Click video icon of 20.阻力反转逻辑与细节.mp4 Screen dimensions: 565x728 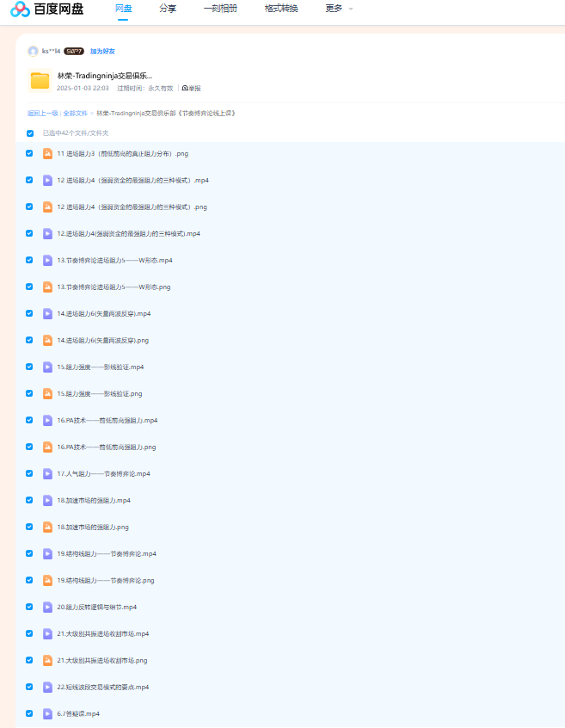[47, 608]
